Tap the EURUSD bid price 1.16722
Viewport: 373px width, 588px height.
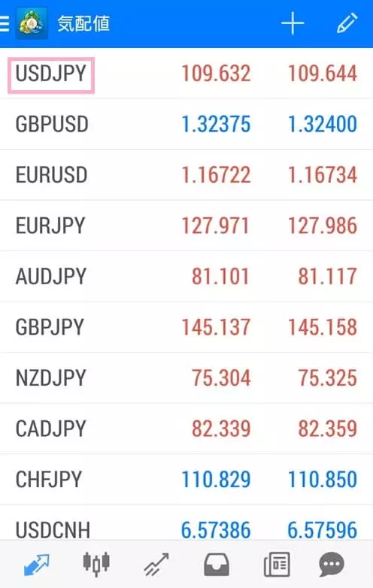pos(216,175)
